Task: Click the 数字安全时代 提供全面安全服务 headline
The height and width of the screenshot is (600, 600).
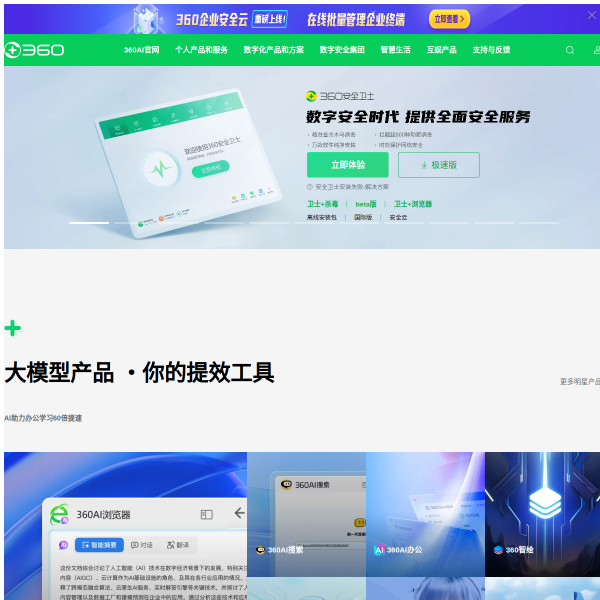Action: pos(418,117)
